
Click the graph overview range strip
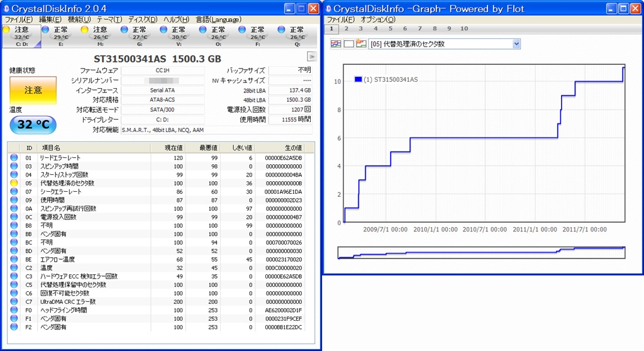[481, 252]
